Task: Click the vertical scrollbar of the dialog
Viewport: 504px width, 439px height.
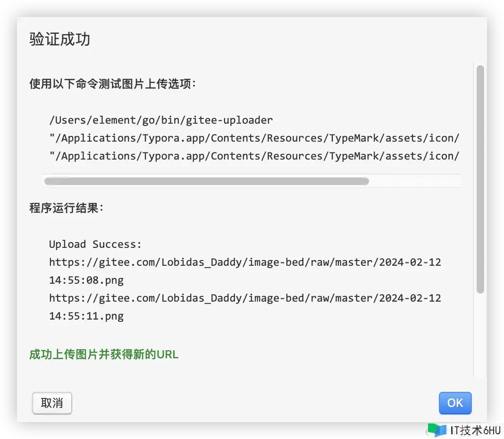Action: pyautogui.click(x=480, y=179)
